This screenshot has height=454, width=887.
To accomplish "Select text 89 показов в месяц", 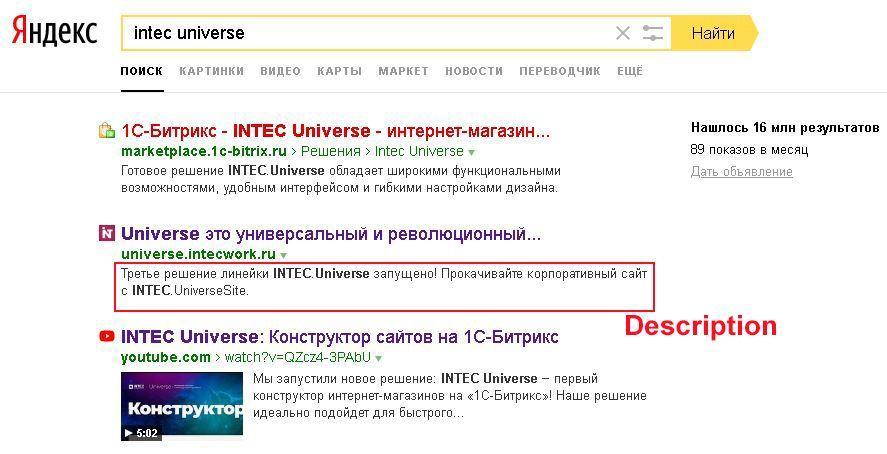I will (749, 150).
